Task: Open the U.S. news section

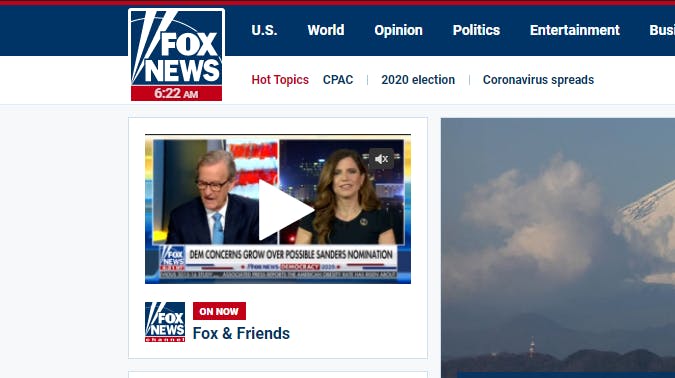Action: (264, 30)
